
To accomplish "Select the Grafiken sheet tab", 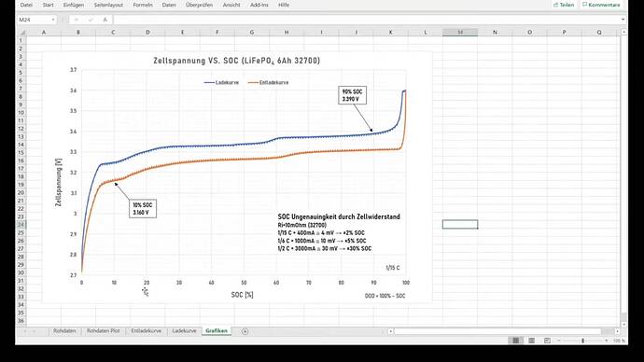I will coord(217,331).
